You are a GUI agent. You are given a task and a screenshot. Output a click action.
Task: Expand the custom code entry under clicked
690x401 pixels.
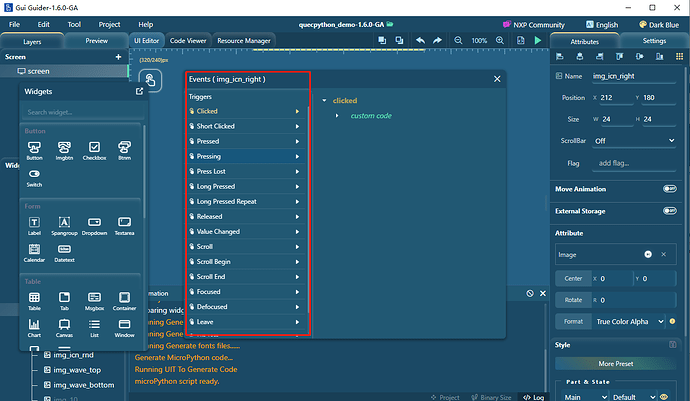(x=337, y=116)
